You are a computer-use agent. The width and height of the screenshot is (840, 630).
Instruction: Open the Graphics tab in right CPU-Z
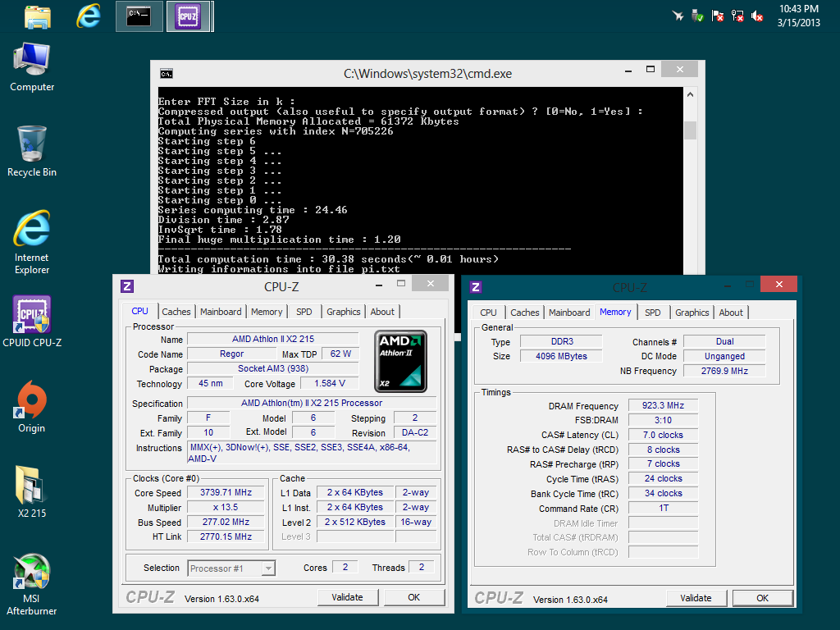[692, 313]
